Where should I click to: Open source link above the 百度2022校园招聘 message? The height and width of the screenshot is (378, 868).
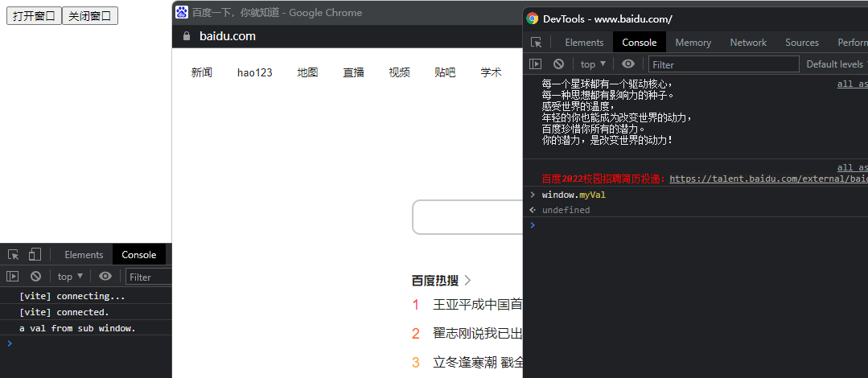coord(853,168)
